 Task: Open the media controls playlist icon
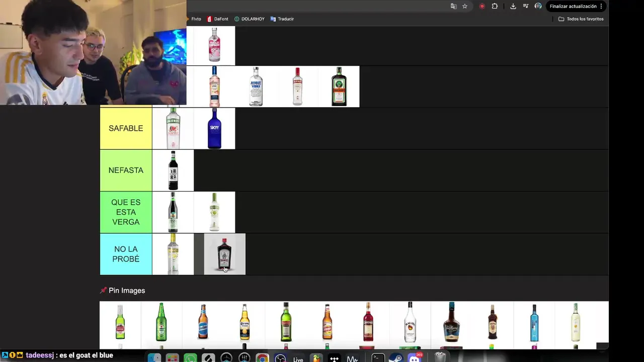pyautogui.click(x=526, y=6)
